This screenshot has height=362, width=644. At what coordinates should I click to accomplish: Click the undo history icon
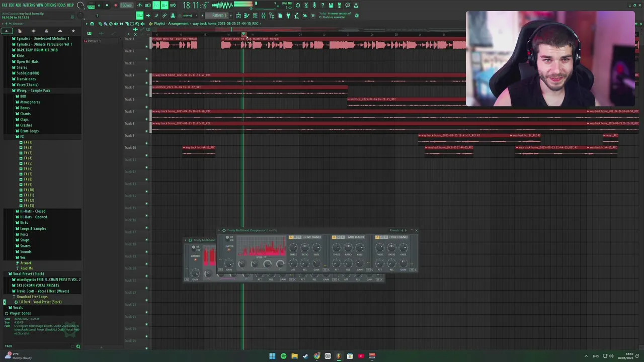click(298, 5)
